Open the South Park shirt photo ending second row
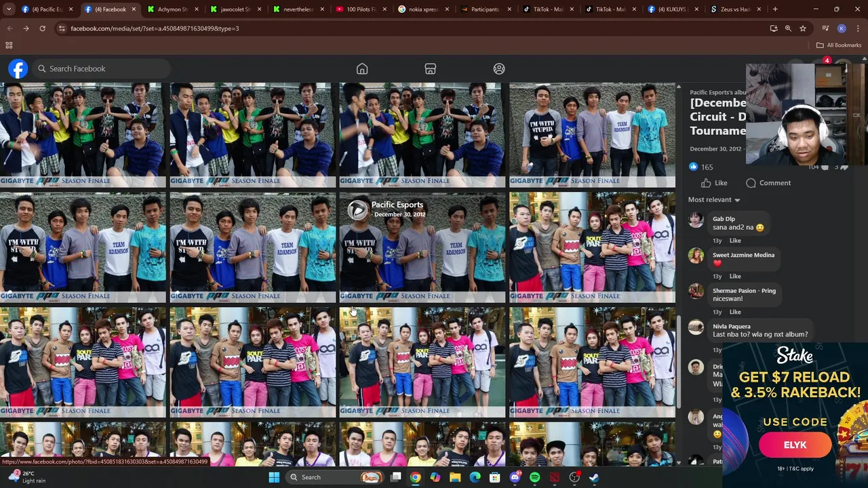The width and height of the screenshot is (868, 488). (x=592, y=247)
